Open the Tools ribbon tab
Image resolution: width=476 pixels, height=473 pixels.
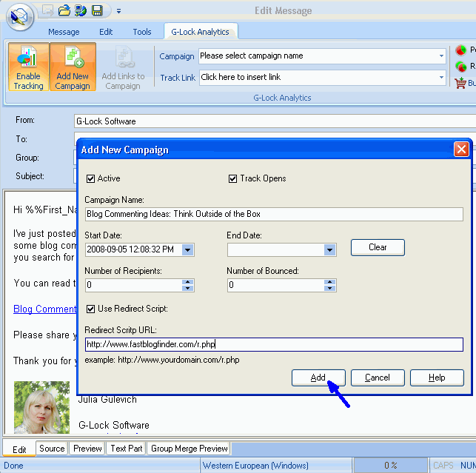142,32
